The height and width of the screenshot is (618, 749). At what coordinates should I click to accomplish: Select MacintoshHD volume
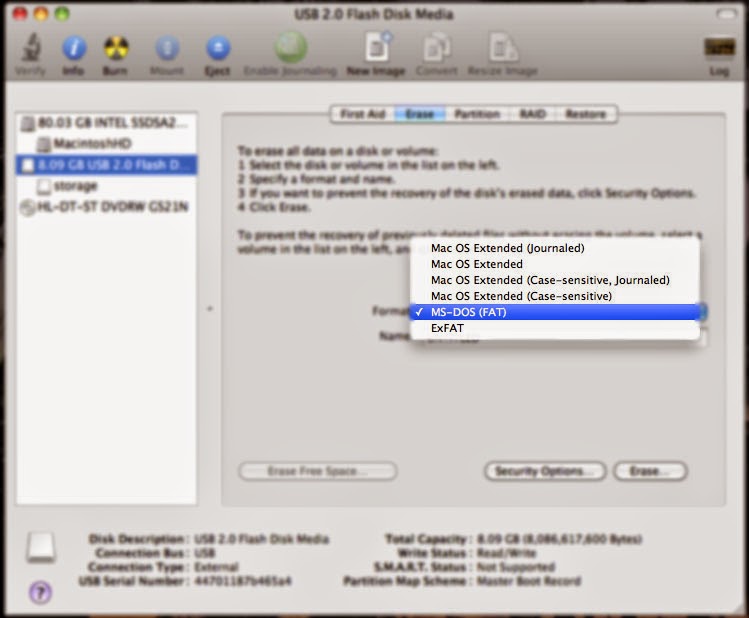(106, 143)
